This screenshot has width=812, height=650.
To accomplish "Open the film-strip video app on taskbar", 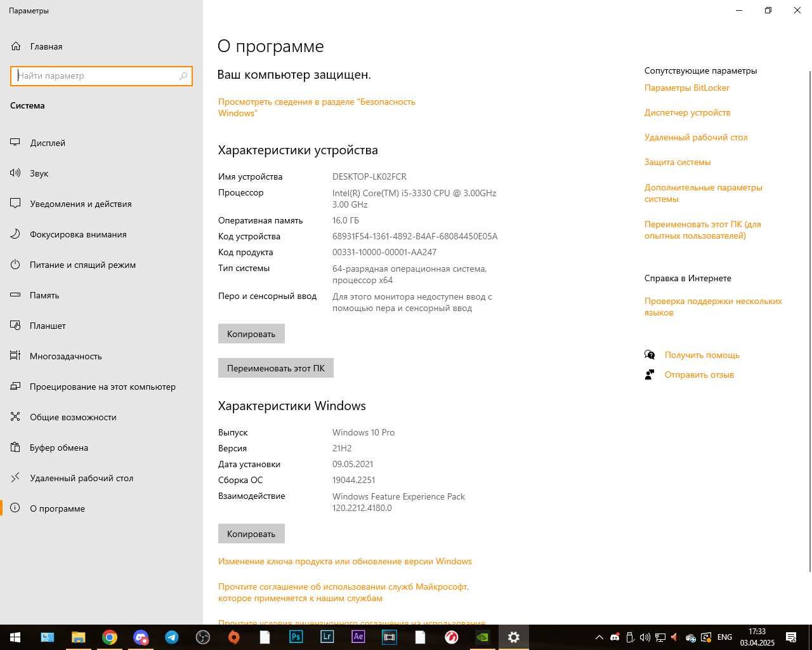I will tap(390, 637).
